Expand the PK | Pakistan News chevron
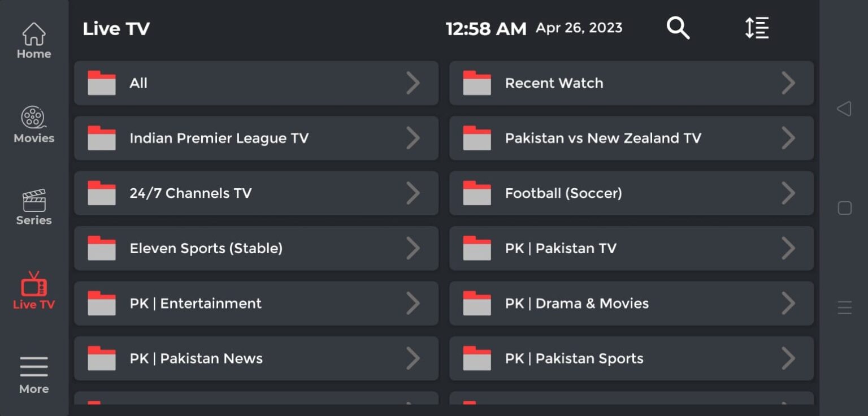The height and width of the screenshot is (416, 868). point(413,358)
